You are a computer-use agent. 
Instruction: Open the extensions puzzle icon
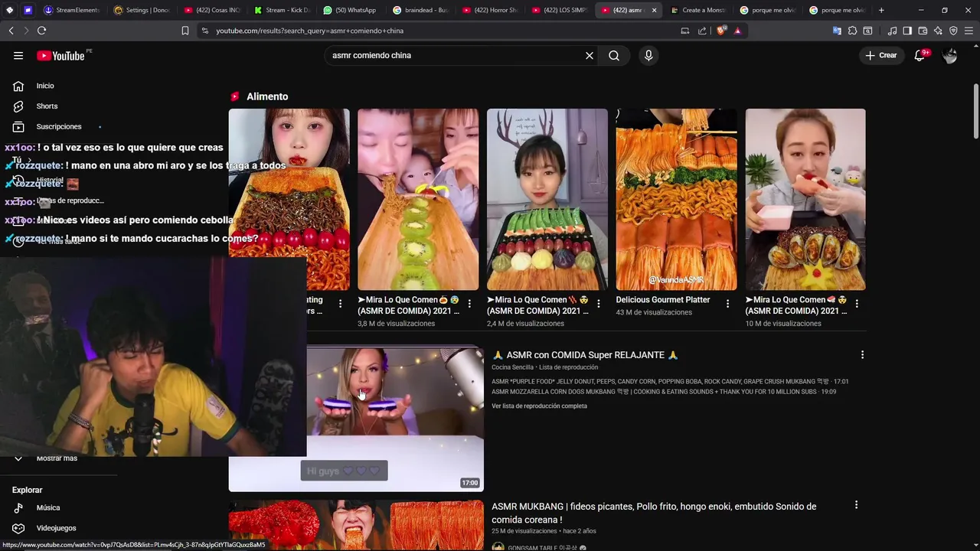click(852, 31)
